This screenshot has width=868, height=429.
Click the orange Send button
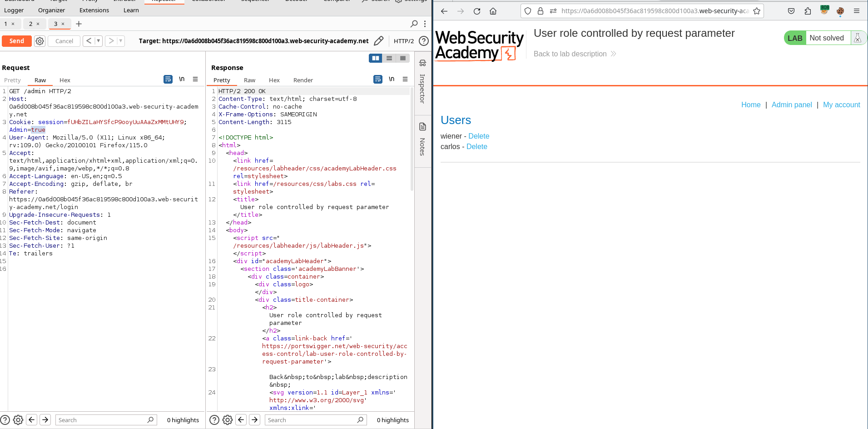point(17,41)
